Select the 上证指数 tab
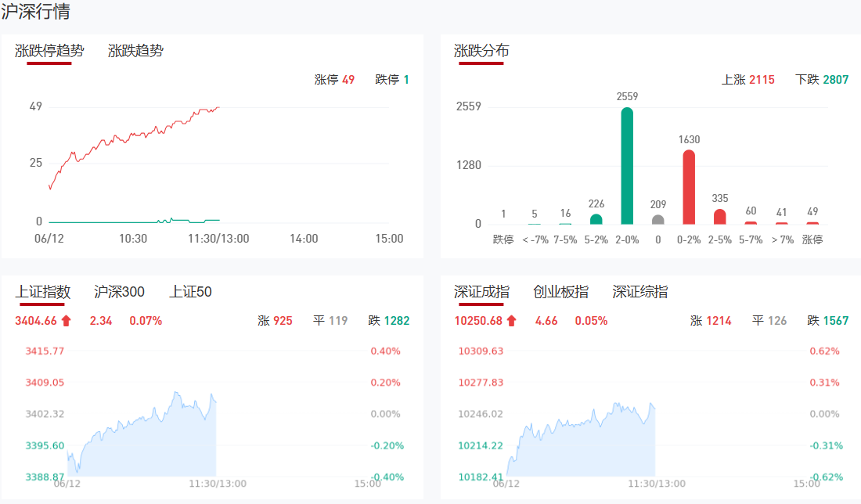The image size is (861, 504). click(43, 292)
